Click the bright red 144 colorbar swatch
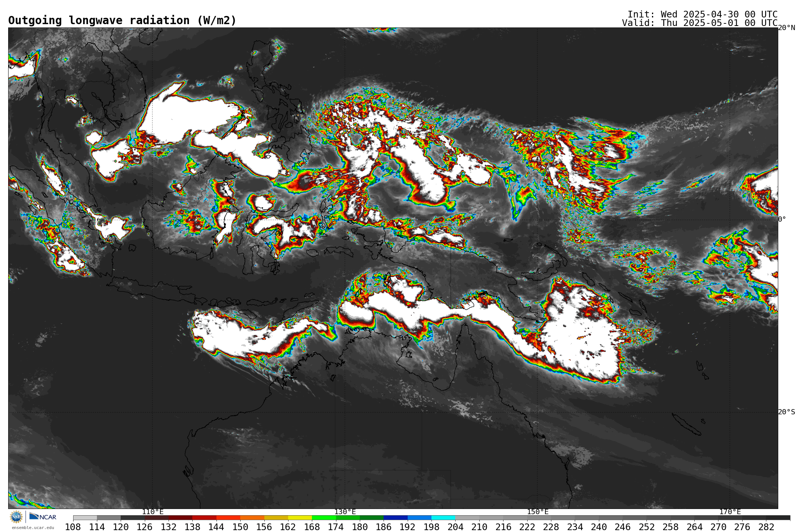The height and width of the screenshot is (532, 802). tap(228, 518)
